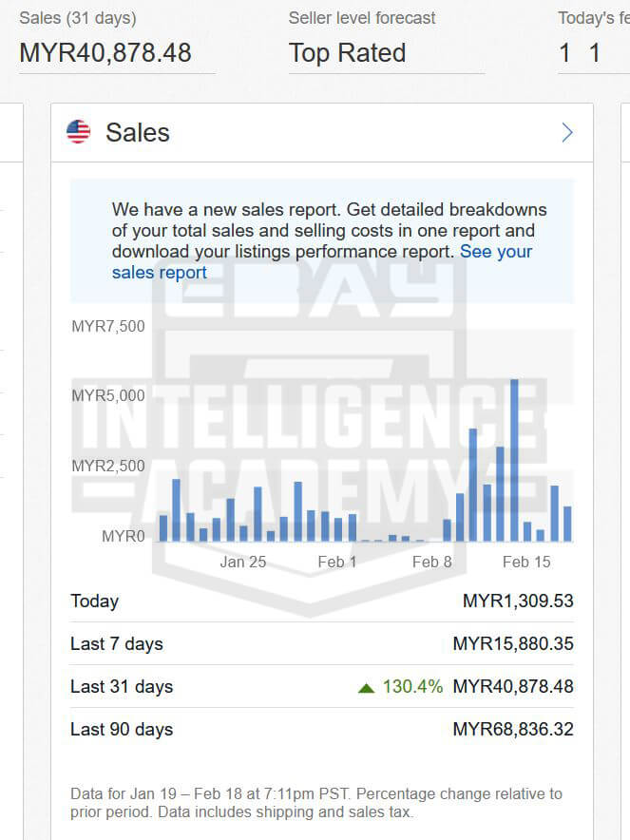Click the MYR15,880.35 seven-day amount
This screenshot has height=840, width=630.
pos(513,643)
